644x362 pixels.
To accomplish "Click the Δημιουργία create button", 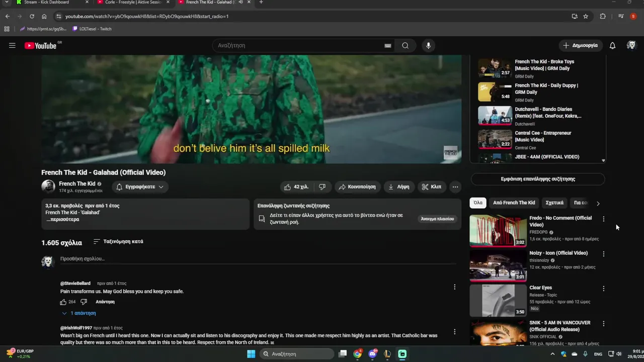I will tap(580, 45).
